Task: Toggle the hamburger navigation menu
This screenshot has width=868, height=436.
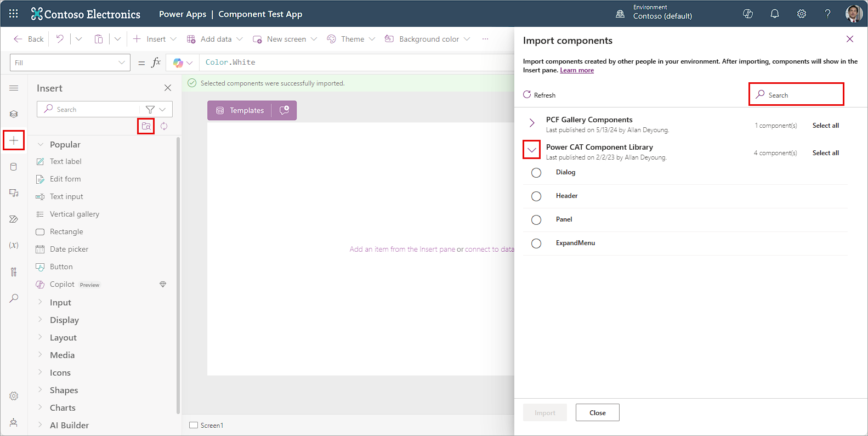Action: 14,88
